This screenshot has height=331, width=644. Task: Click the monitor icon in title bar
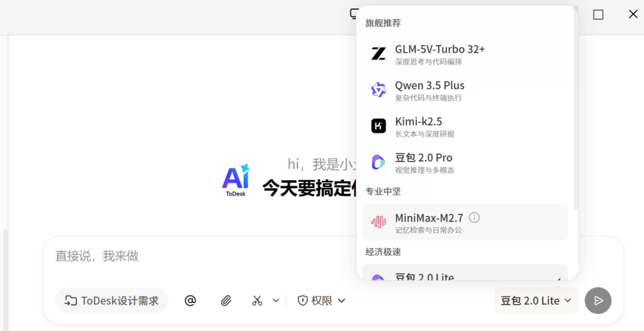[x=354, y=14]
